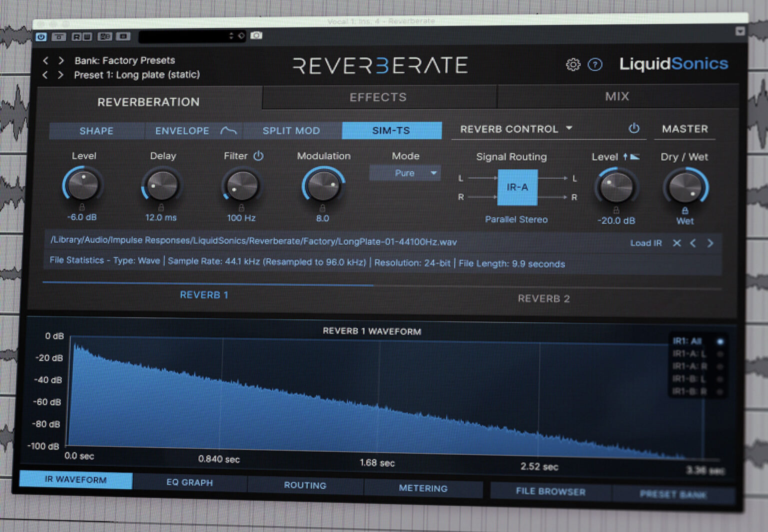
Task: Bypass Reverb Control via its power icon
Action: [x=633, y=128]
